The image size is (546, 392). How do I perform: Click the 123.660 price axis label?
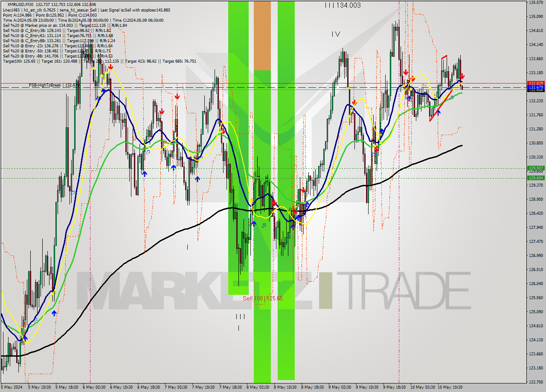(x=535, y=354)
